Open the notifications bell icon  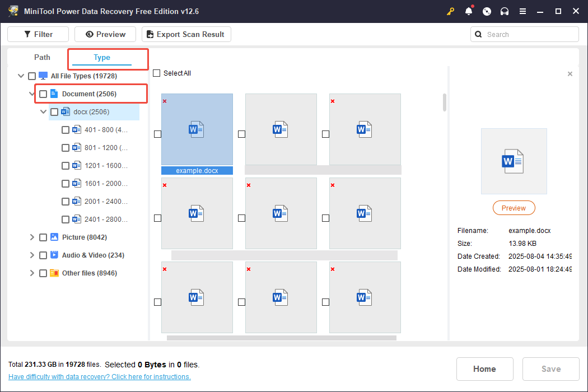(x=469, y=11)
